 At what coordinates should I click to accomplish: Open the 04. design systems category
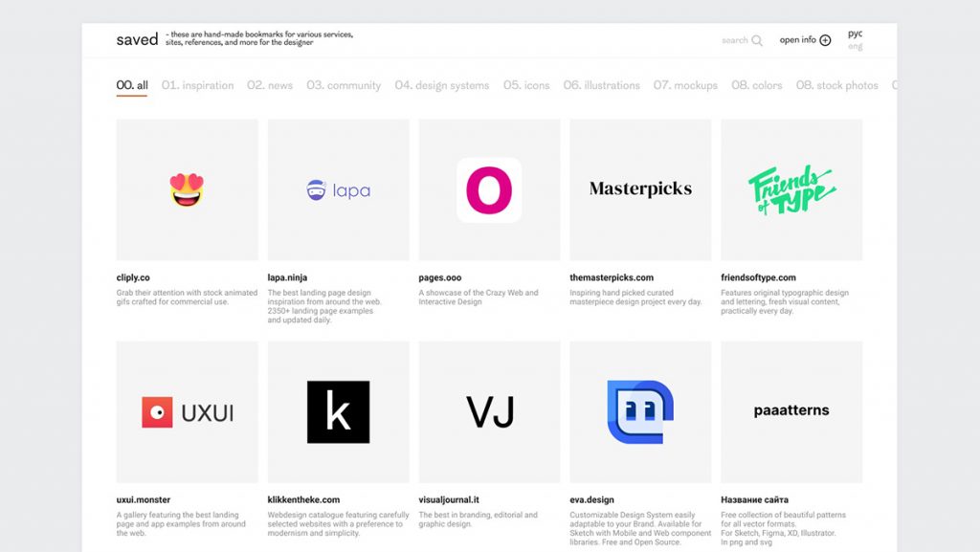(441, 85)
